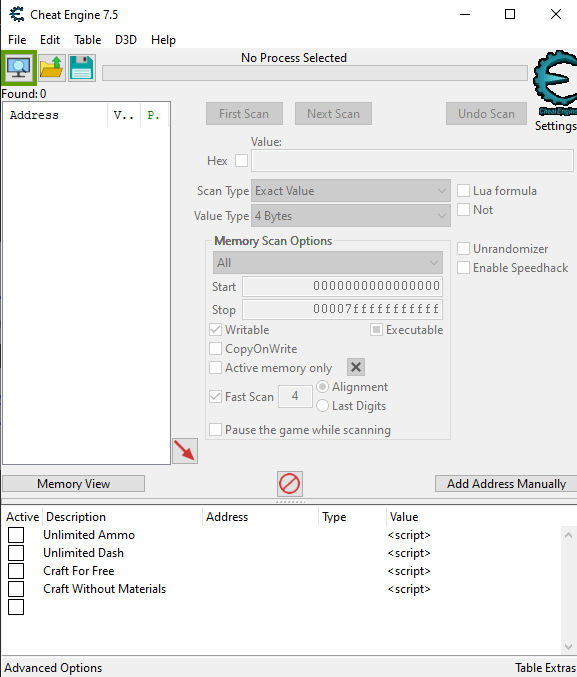Open the process list computer icon
The height and width of the screenshot is (677, 577).
click(x=19, y=68)
